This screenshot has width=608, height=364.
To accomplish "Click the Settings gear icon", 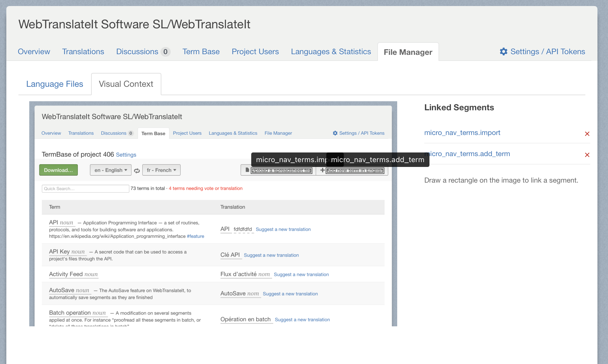I will 503,52.
